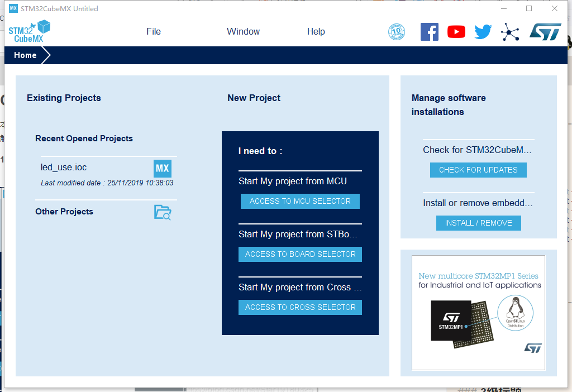Go to the Home breadcrumb tab
Image resolution: width=572 pixels, height=392 pixels.
[25, 55]
